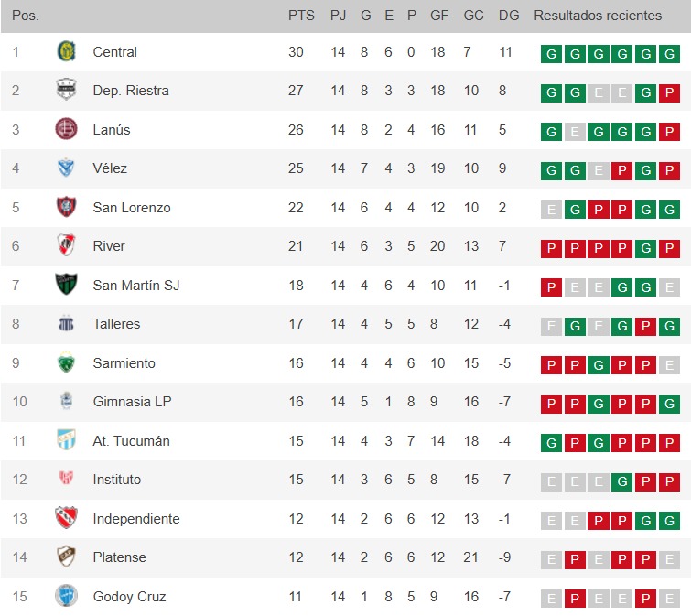Viewport: 691px width, 616px height.
Task: Click the Talleres club crest icon
Action: (x=67, y=324)
